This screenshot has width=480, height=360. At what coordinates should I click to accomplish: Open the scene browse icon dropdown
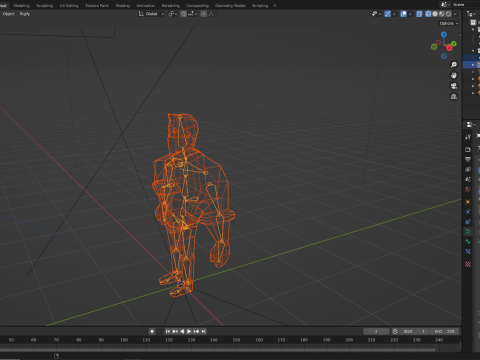(x=445, y=4)
